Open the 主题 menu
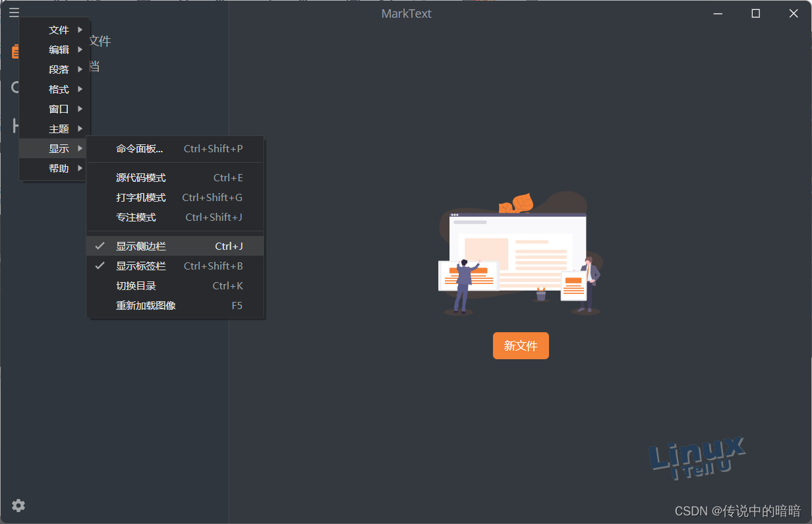 point(55,129)
